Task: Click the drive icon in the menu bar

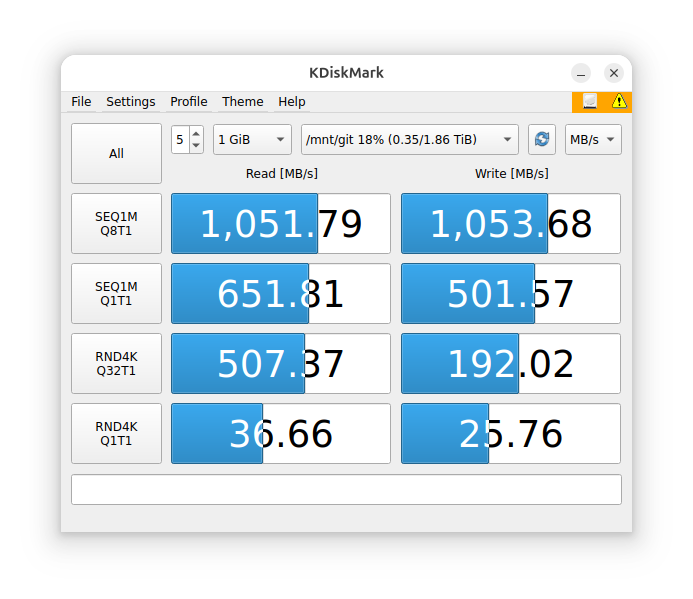Action: (590, 101)
